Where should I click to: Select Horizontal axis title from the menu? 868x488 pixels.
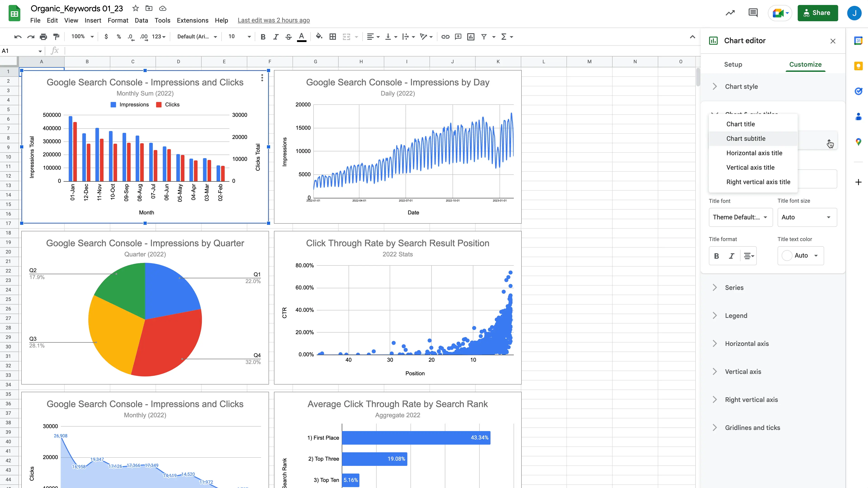pos(755,153)
